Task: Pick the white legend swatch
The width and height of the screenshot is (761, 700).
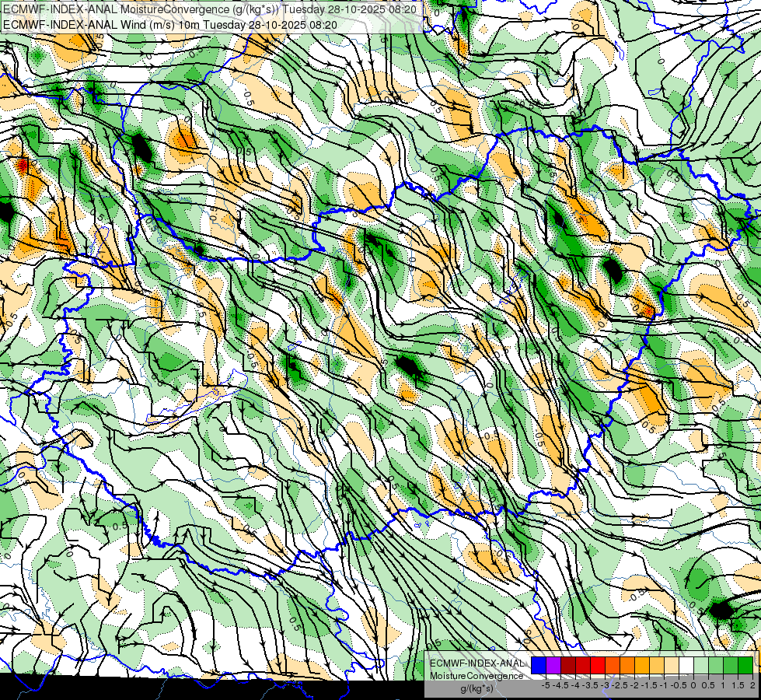Action: coord(686,665)
